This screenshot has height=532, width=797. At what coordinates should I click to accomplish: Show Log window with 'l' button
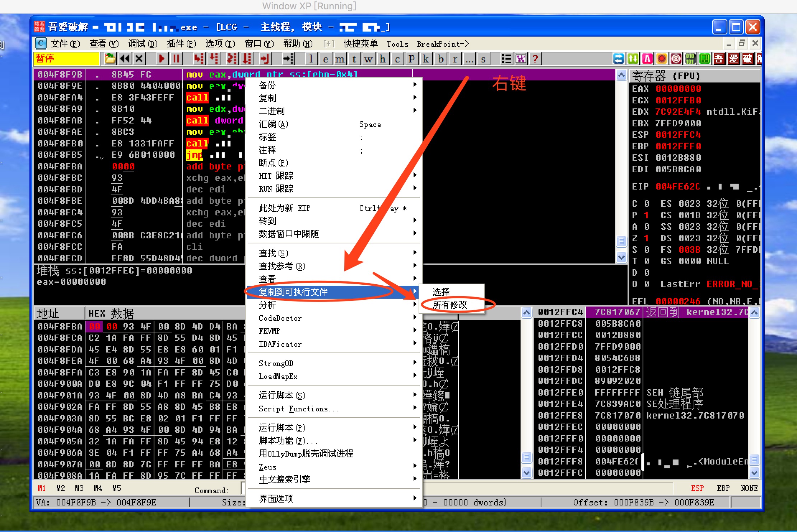pos(311,59)
